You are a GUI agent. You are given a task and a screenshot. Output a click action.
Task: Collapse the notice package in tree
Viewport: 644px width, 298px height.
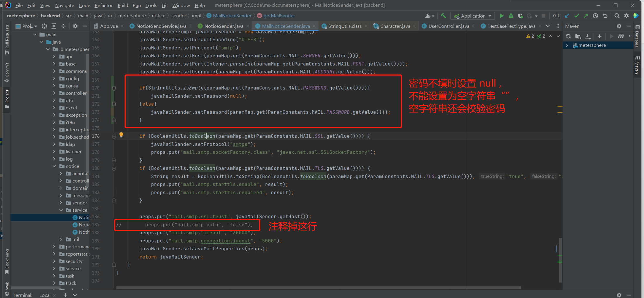tap(54, 166)
